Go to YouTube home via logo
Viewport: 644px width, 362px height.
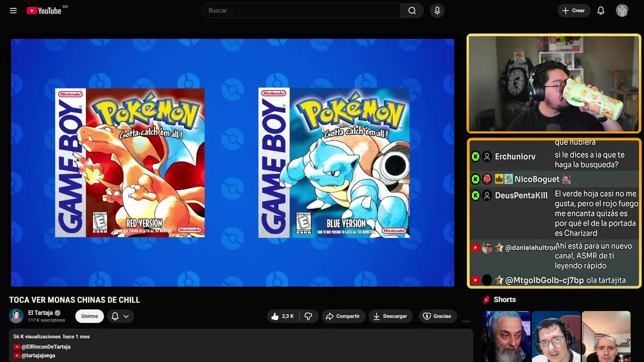(44, 11)
